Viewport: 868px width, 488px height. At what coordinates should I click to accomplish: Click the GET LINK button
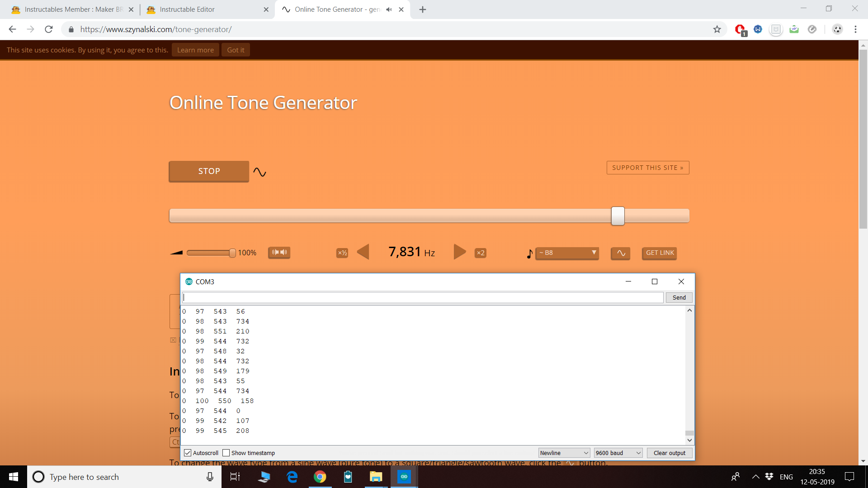click(x=660, y=253)
